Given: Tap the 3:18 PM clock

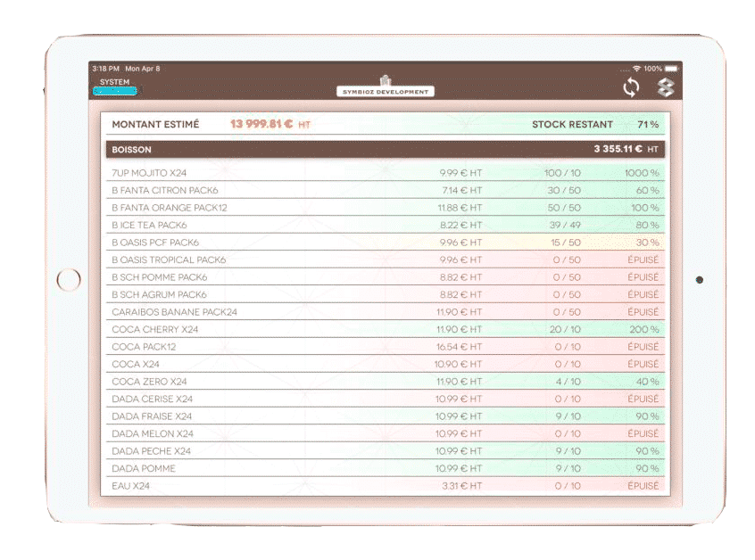Looking at the screenshot, I should 105,69.
